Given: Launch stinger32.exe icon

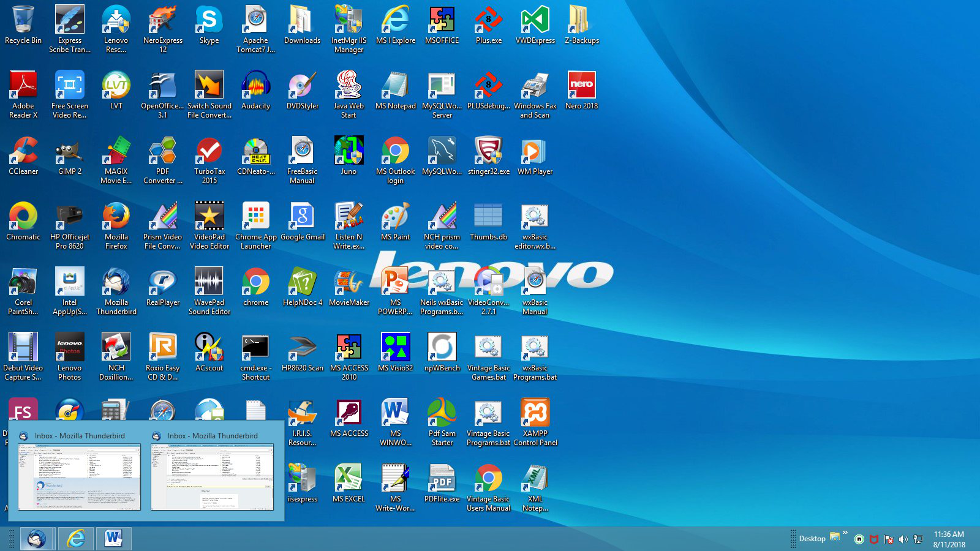Looking at the screenshot, I should tap(489, 157).
